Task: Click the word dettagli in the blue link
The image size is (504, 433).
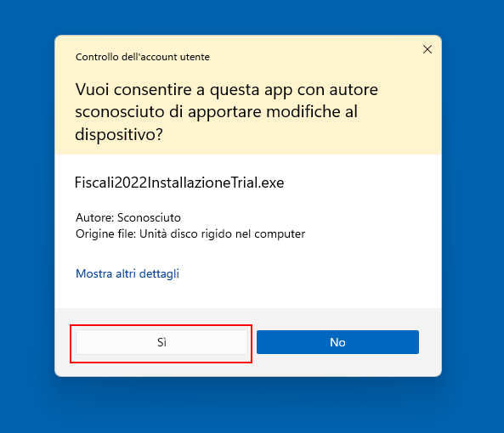Action: click(159, 273)
